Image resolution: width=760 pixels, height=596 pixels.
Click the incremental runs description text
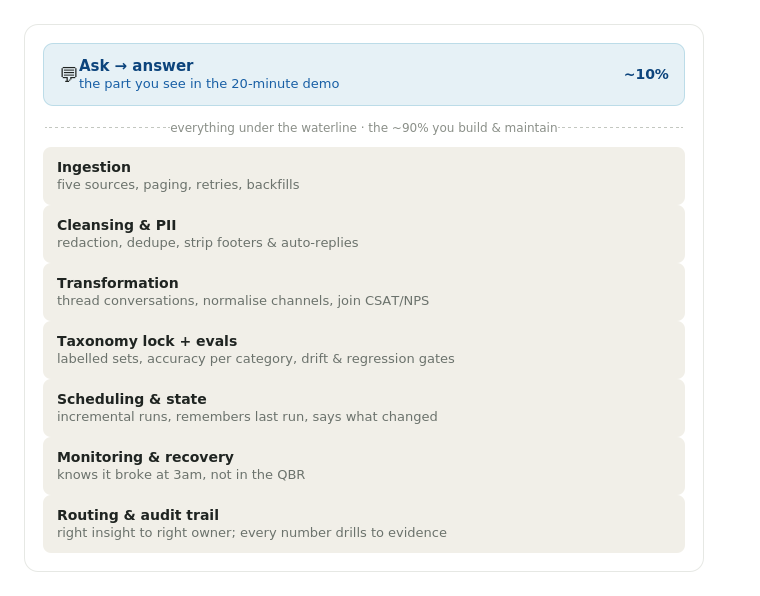(247, 417)
